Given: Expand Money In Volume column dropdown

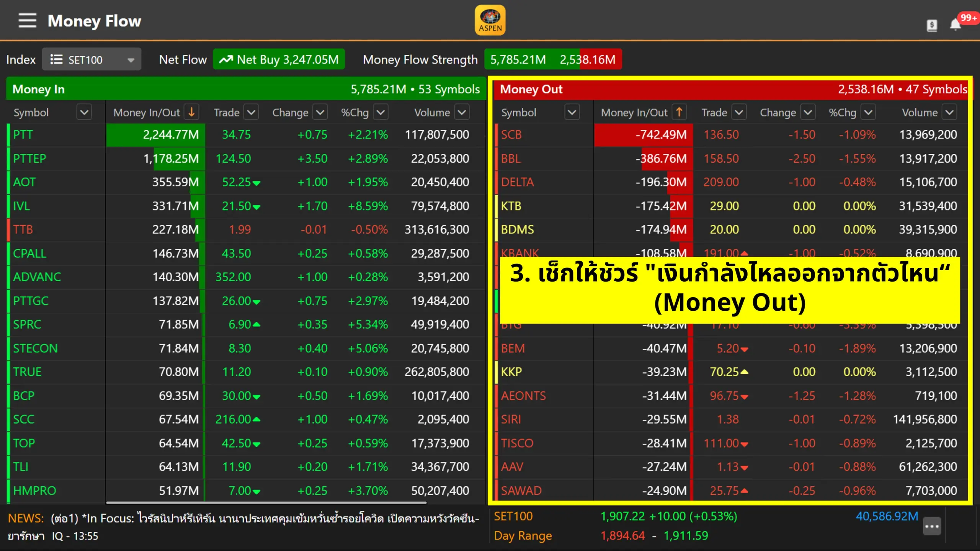Looking at the screenshot, I should [x=462, y=112].
